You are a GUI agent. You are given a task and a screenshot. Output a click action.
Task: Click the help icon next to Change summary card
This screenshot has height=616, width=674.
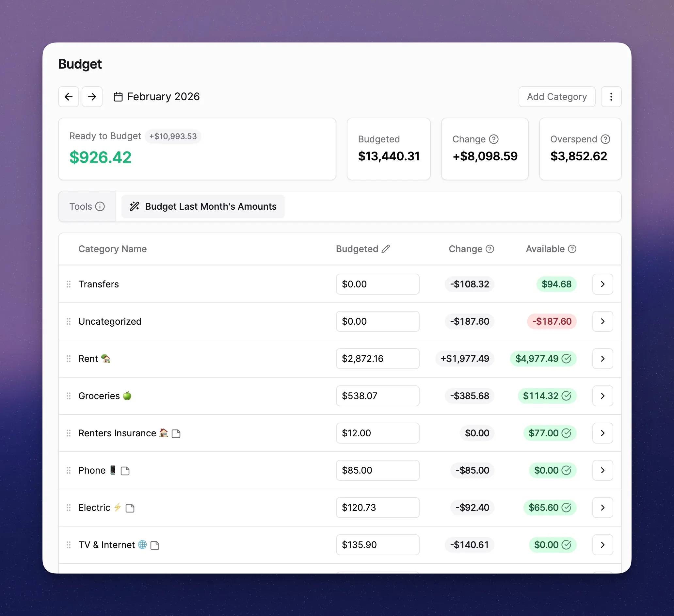point(493,139)
